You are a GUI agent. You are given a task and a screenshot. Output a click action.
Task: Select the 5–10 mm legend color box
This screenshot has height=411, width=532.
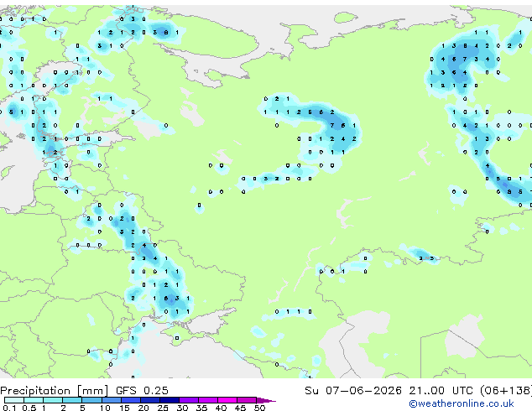92,400
